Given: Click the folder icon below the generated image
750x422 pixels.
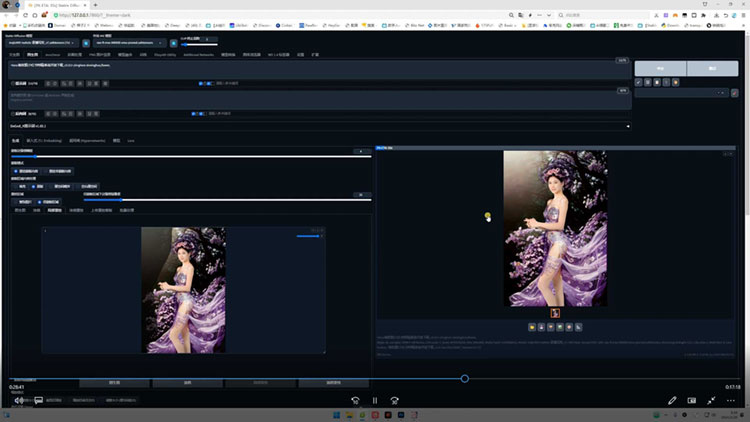Looking at the screenshot, I should (x=530, y=326).
